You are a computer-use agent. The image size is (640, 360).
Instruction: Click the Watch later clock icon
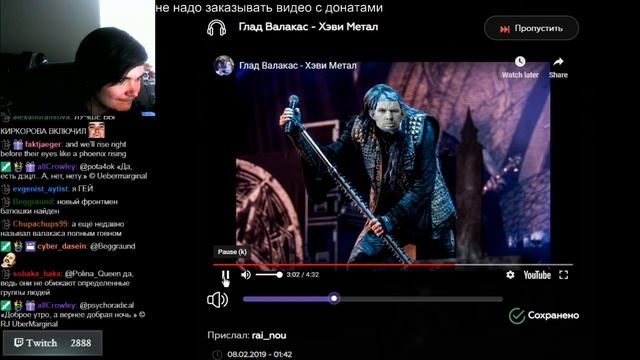coord(520,62)
